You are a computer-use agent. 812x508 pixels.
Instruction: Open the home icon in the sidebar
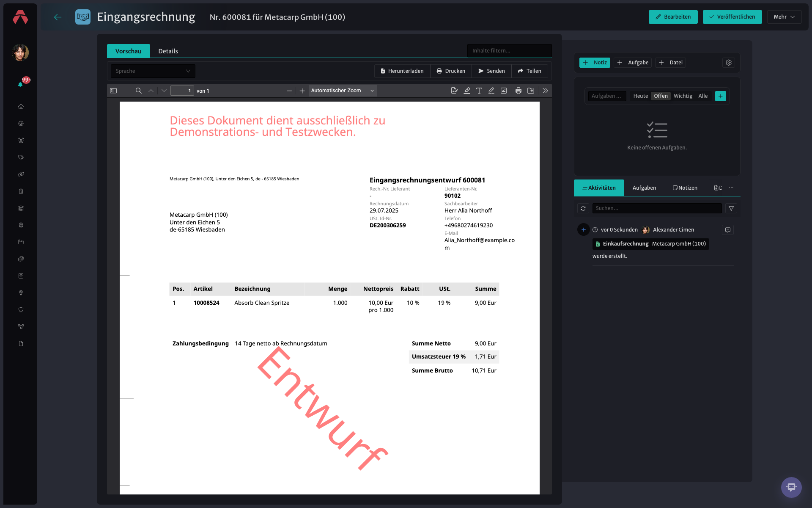(x=21, y=107)
